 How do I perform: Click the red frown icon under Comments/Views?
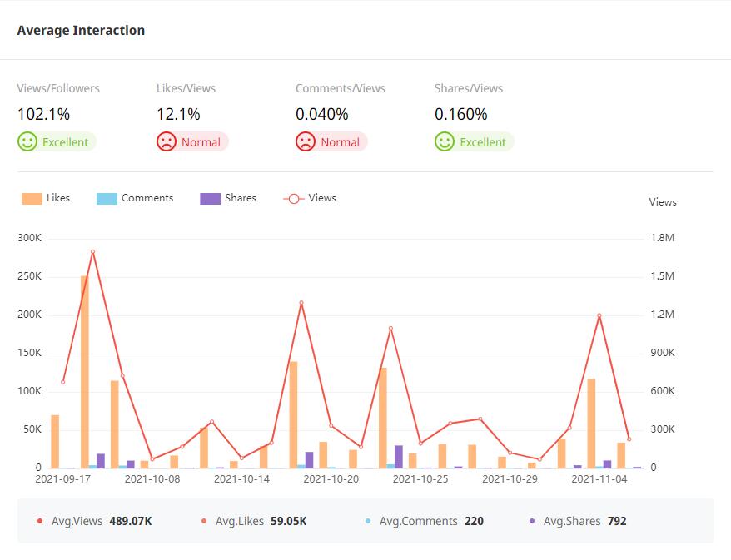click(x=306, y=142)
